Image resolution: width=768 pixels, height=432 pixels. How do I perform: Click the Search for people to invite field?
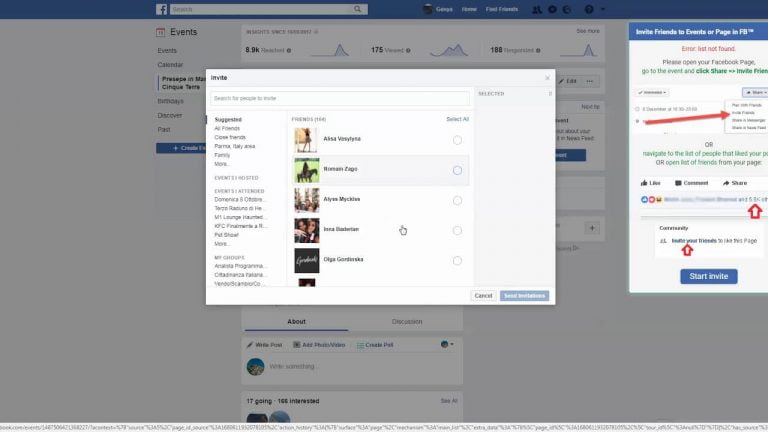tap(339, 98)
